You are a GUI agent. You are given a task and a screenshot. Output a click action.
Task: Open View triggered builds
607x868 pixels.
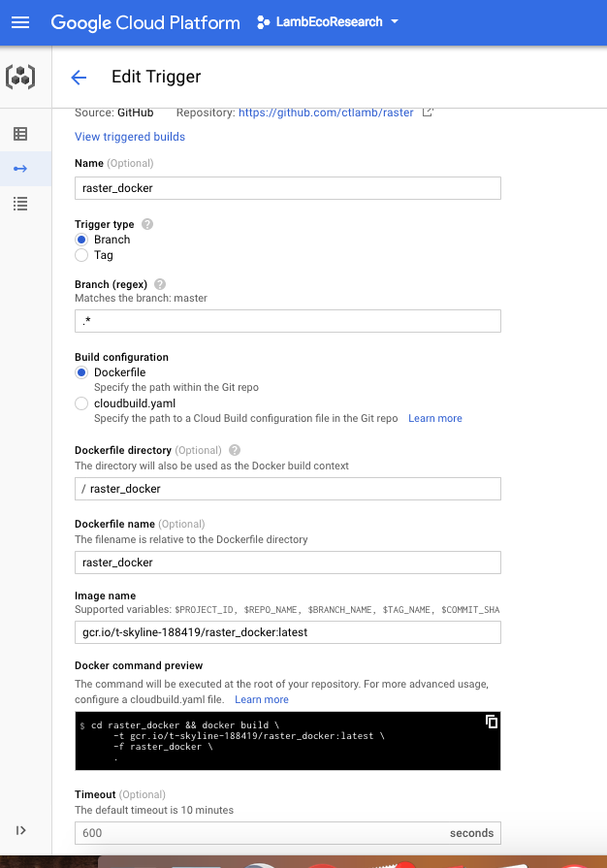129,136
